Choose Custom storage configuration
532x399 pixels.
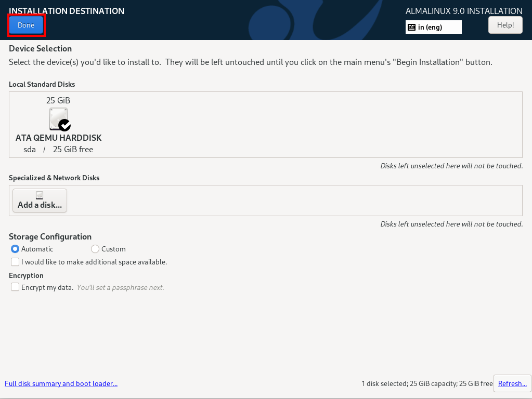point(95,249)
